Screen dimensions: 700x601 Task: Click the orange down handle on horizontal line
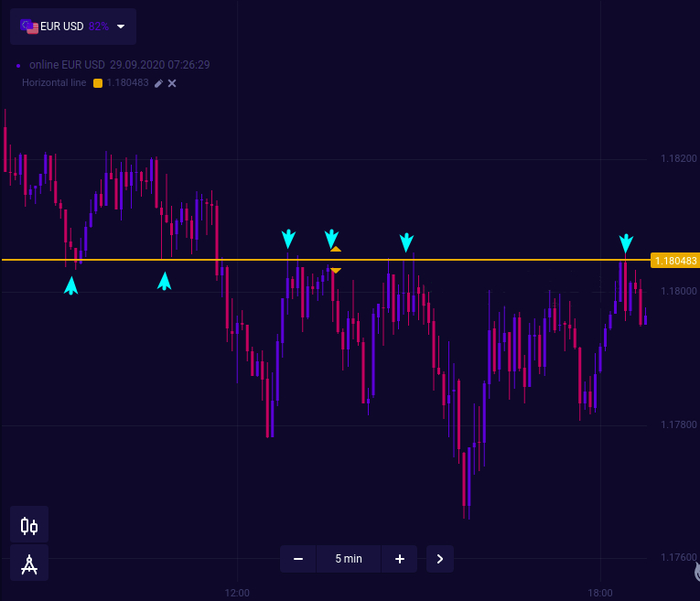(336, 271)
